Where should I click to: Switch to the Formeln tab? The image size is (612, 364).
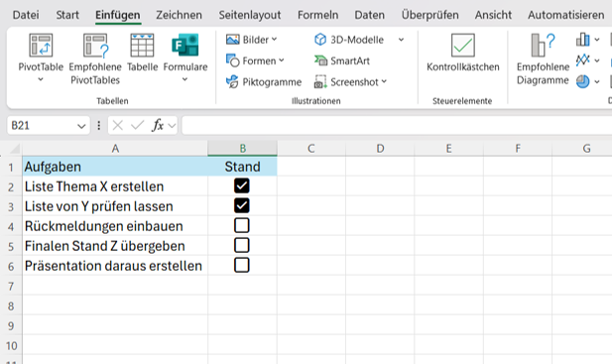pyautogui.click(x=317, y=15)
